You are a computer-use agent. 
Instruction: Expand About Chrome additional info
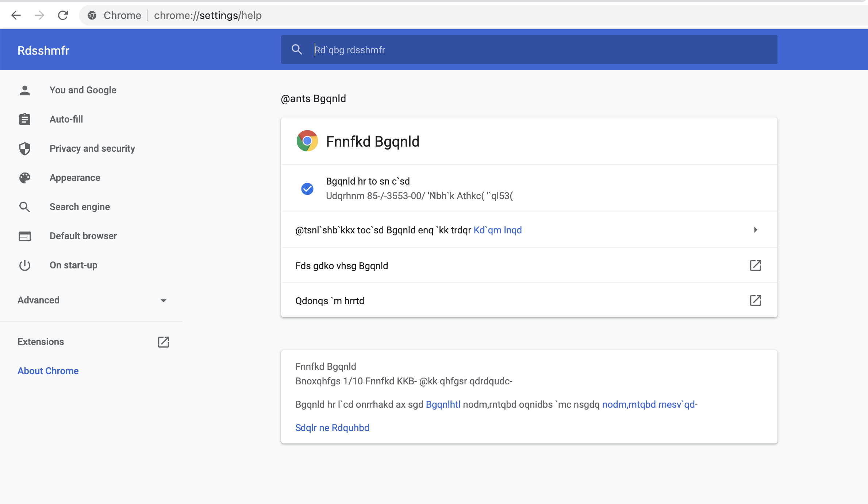(x=755, y=229)
